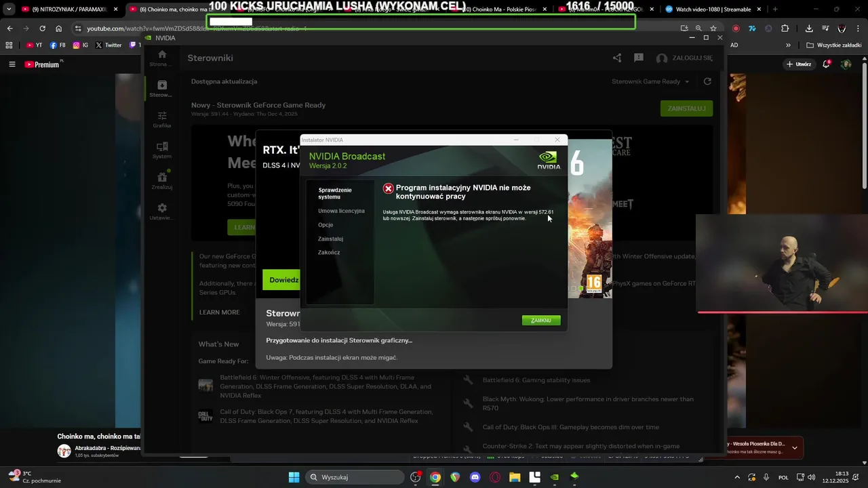Open the Sterowniki section in NVIDIA sidebar
Screen dimensions: 868x488
point(162,89)
